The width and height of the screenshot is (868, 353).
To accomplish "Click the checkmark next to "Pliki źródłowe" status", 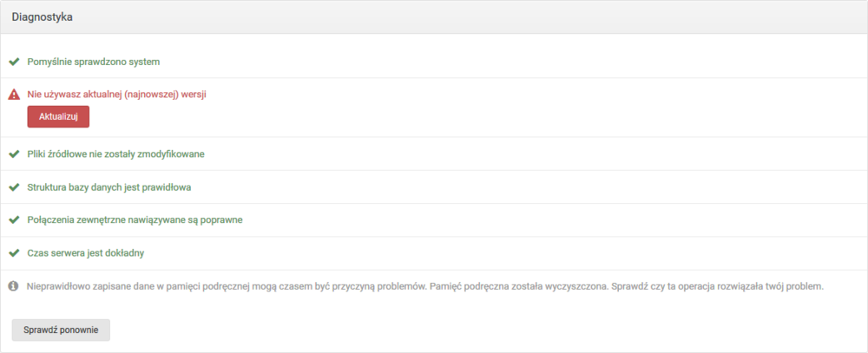I will pyautogui.click(x=13, y=154).
